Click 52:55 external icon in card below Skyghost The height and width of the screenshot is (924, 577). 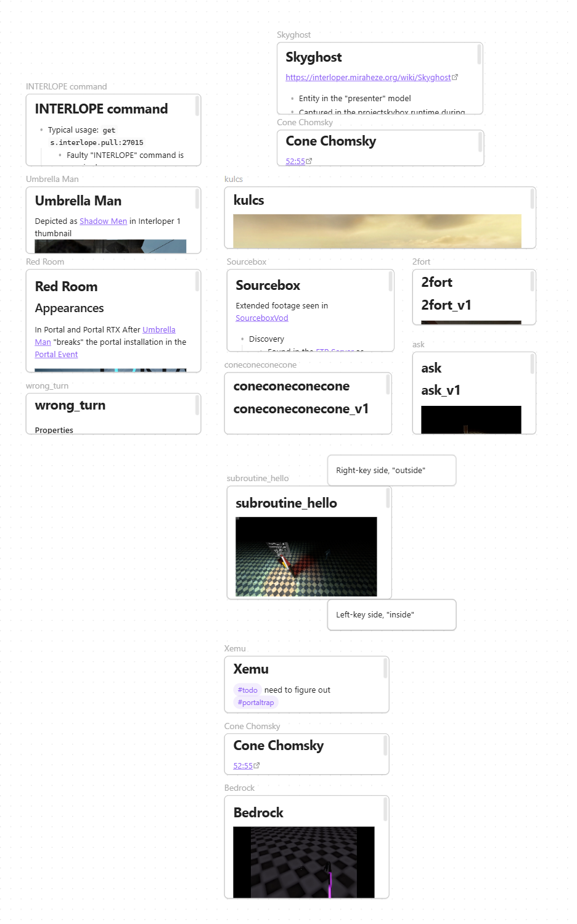(309, 162)
